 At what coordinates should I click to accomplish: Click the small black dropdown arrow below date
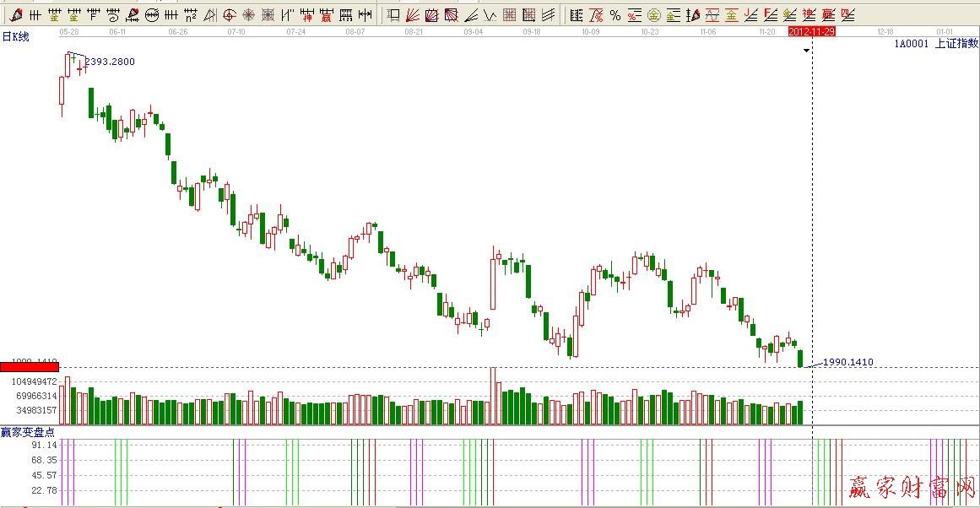[x=806, y=51]
